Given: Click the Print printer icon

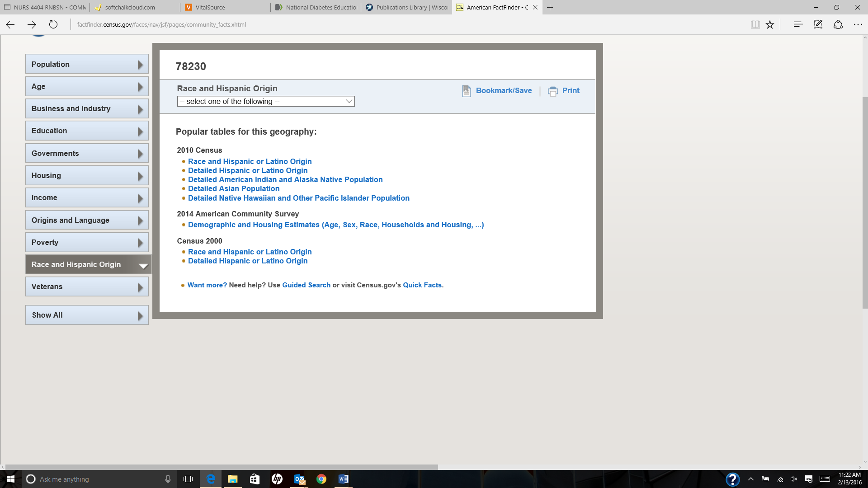Looking at the screenshot, I should [552, 91].
